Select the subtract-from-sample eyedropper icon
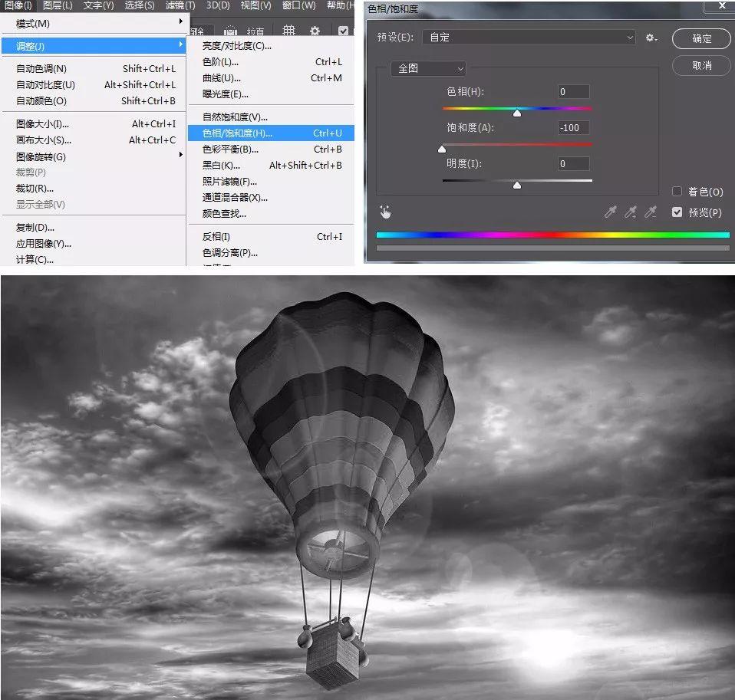Screen dimensions: 735x700 pos(651,212)
